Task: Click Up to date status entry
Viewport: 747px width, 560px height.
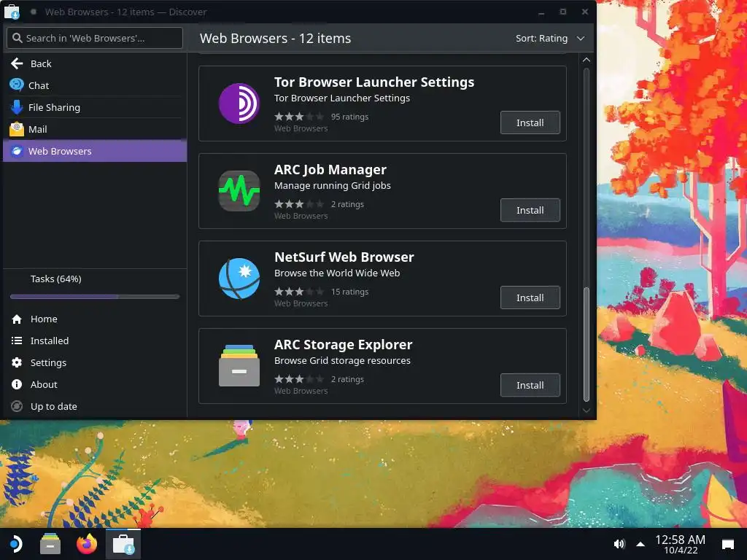Action: coord(94,406)
